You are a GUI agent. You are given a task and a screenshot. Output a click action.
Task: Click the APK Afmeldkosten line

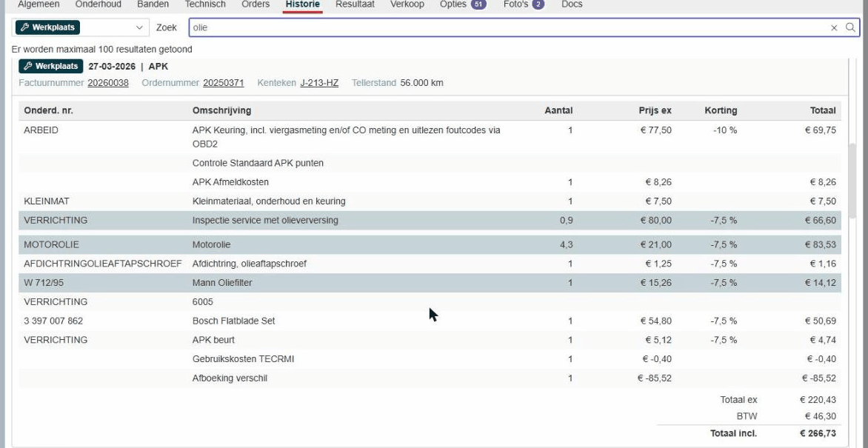click(x=430, y=182)
